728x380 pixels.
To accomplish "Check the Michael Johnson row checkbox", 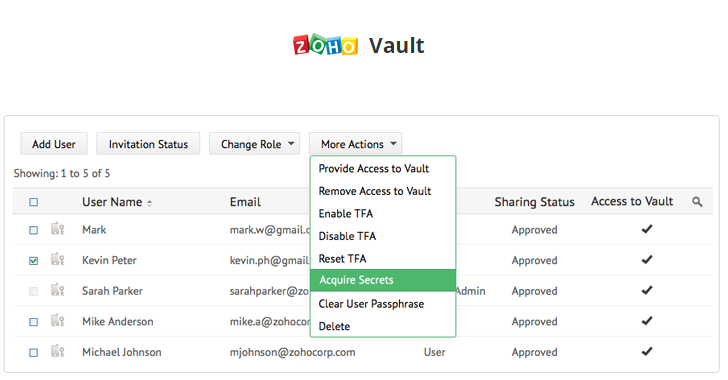I will click(33, 353).
